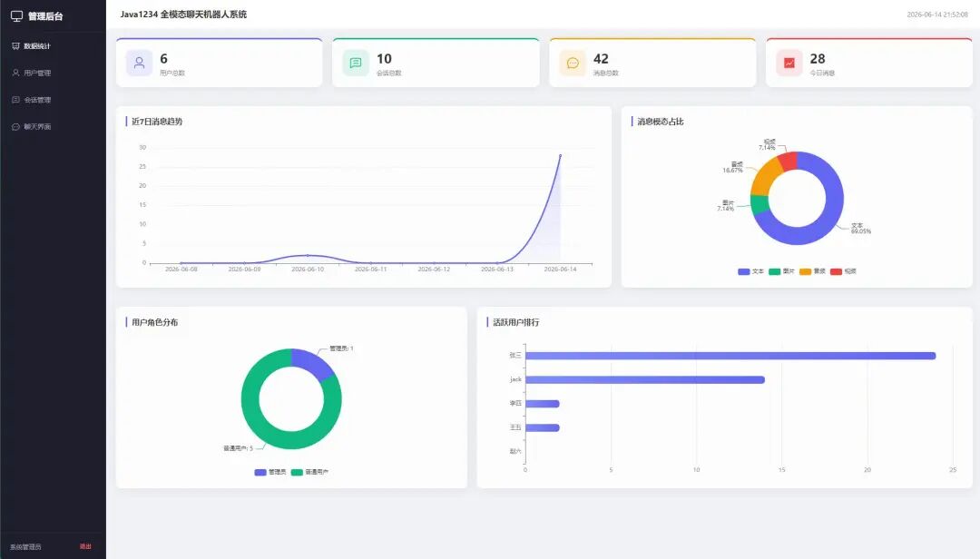980x559 pixels.
Task: Toggle the 普通用户 legend in role chart
Action: coord(309,472)
